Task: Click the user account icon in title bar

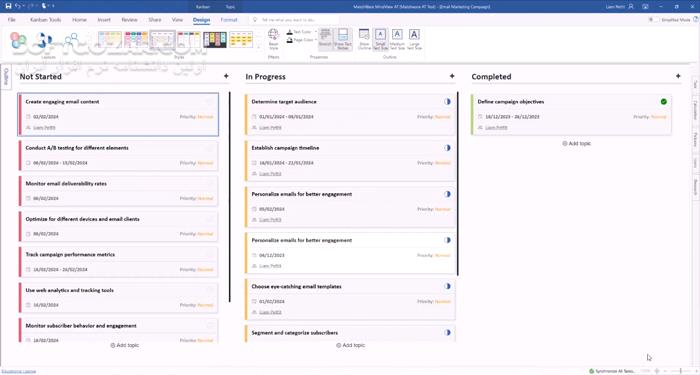Action: (x=631, y=6)
